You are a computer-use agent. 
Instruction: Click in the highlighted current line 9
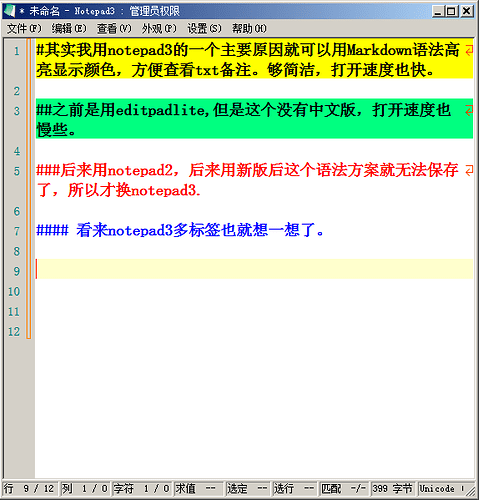254,269
